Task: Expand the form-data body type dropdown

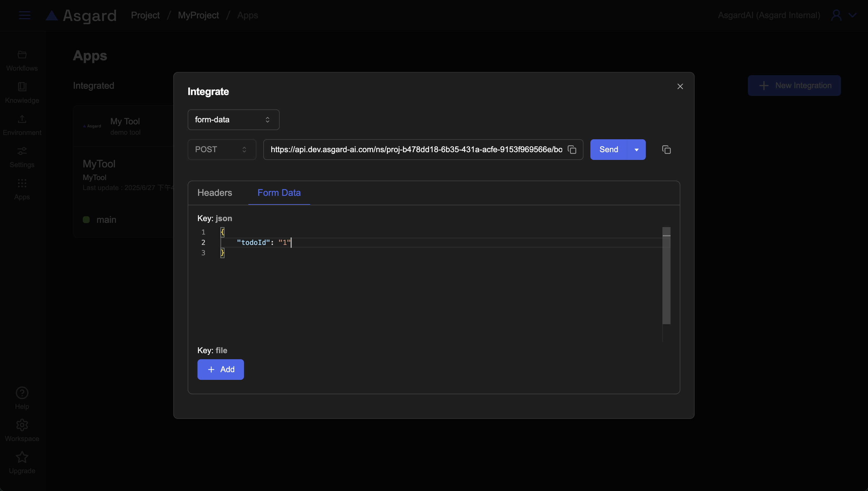Action: click(x=233, y=120)
